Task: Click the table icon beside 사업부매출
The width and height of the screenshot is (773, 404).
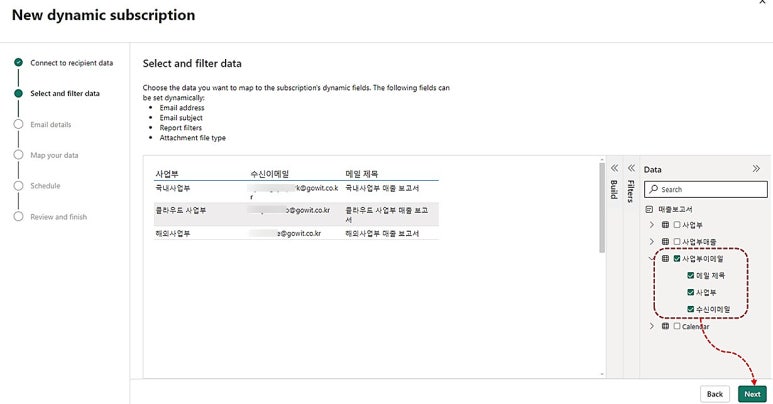Action: click(666, 241)
